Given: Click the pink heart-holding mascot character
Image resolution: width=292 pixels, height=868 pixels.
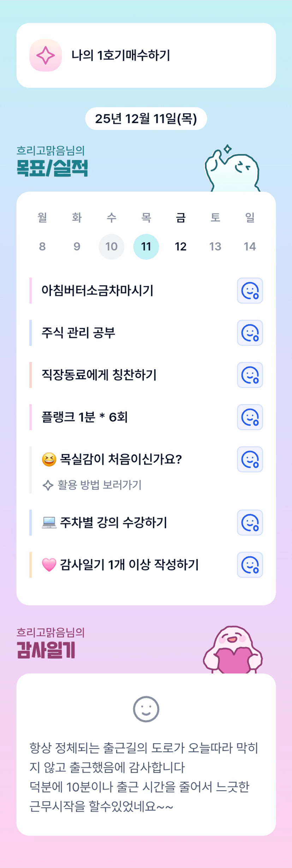Looking at the screenshot, I should coord(233,650).
